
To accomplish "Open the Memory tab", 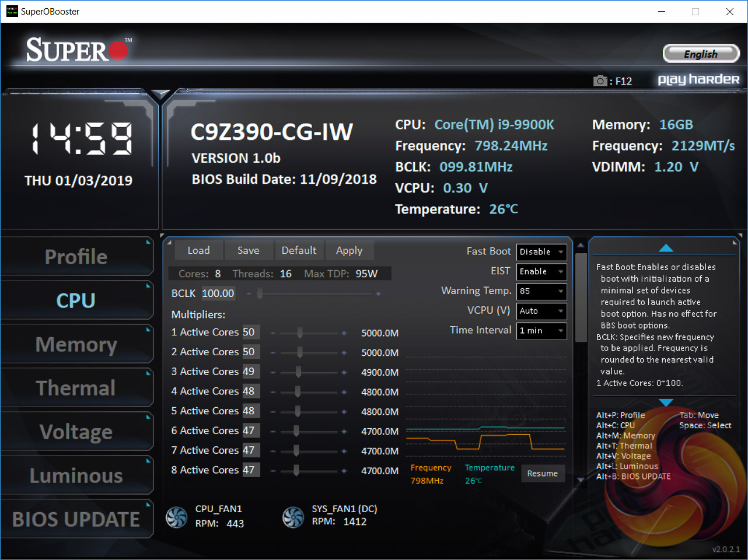I will click(x=76, y=344).
